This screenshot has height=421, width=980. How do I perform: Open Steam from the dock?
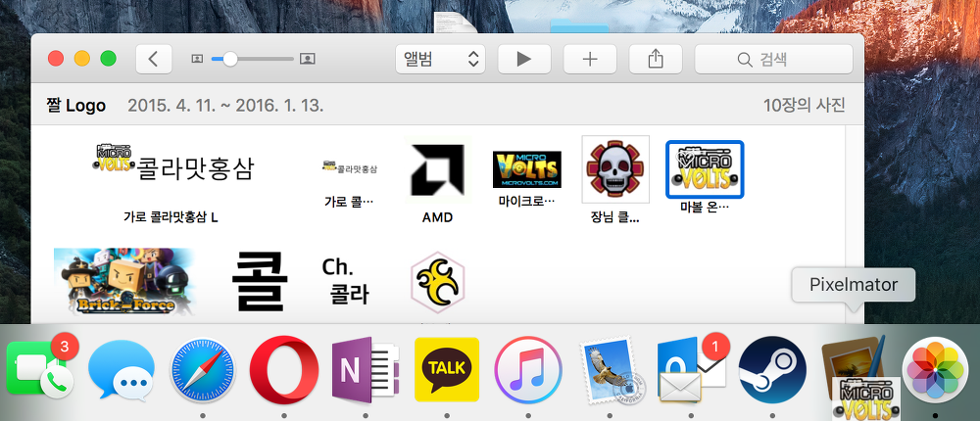(772, 371)
